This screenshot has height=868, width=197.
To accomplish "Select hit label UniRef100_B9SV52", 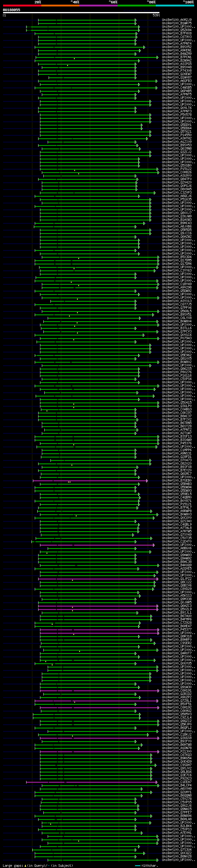I will click(177, 47).
